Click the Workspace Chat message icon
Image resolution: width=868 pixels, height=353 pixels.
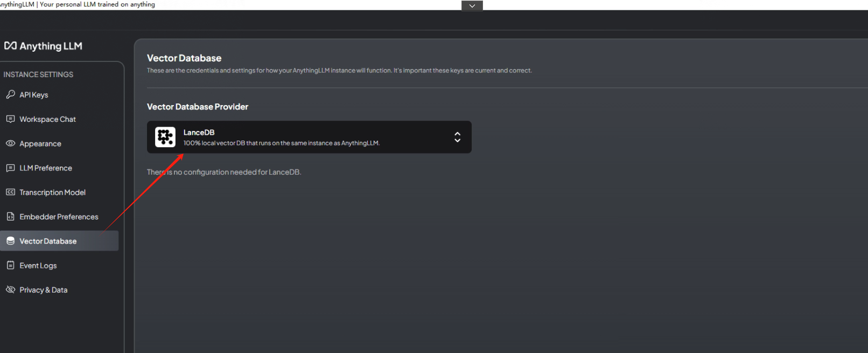tap(10, 119)
